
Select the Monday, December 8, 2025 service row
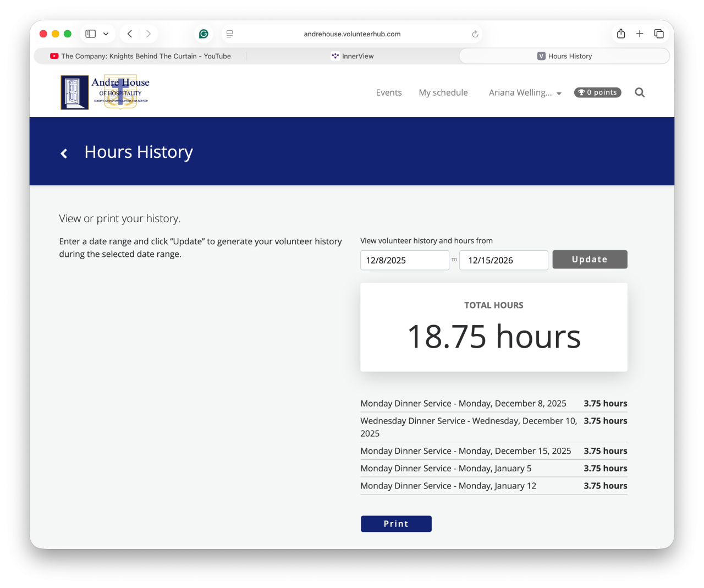(x=494, y=404)
